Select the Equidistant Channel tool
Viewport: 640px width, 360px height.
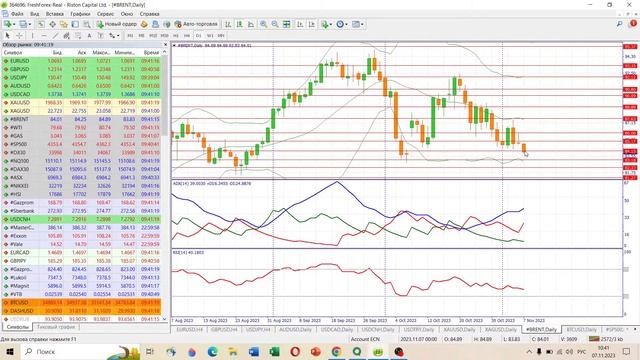(x=67, y=36)
